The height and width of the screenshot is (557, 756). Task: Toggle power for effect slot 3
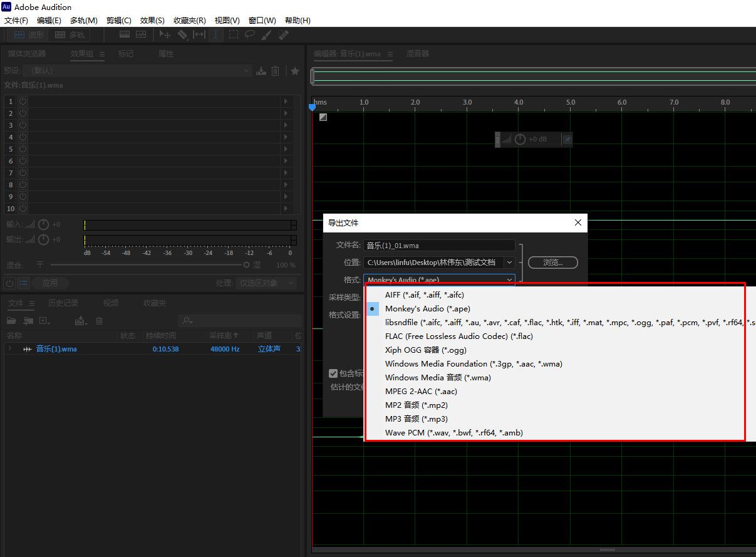tap(23, 125)
